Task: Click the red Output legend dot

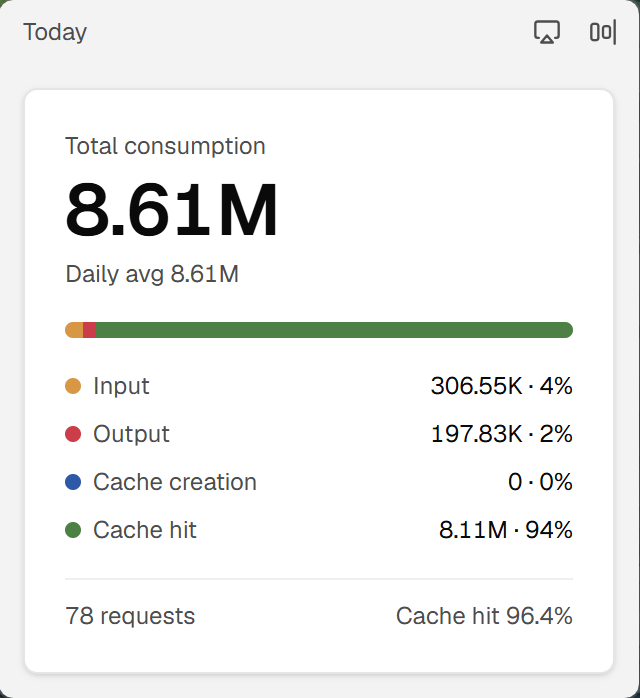Action: [73, 434]
